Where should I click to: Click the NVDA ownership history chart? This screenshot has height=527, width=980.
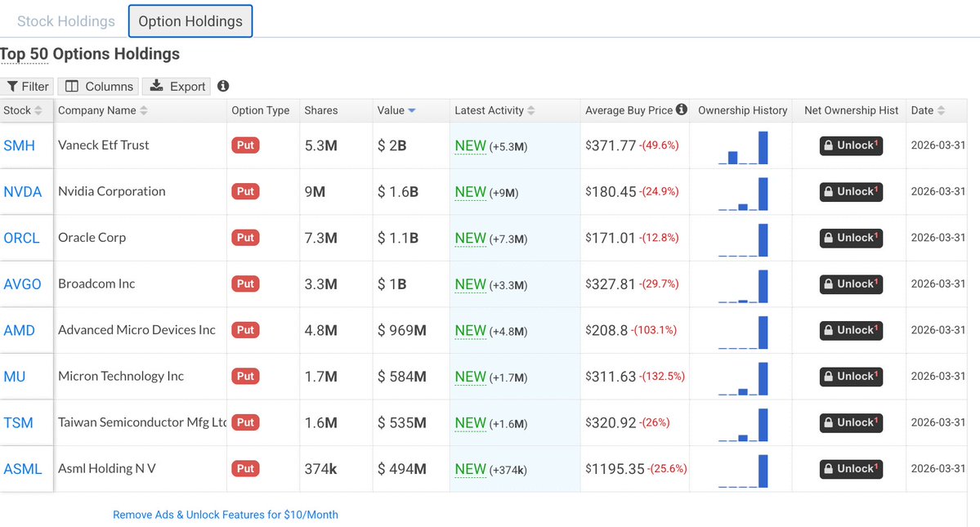tap(743, 194)
